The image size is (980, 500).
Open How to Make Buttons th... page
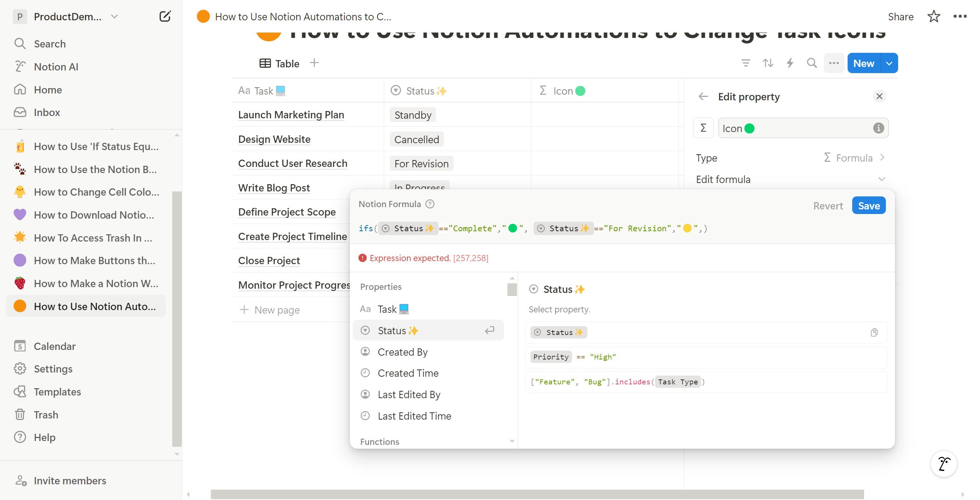[86, 260]
